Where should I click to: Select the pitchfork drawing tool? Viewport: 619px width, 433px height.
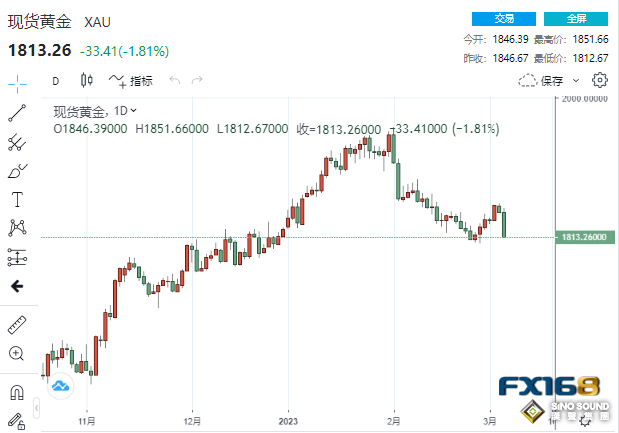click(17, 142)
